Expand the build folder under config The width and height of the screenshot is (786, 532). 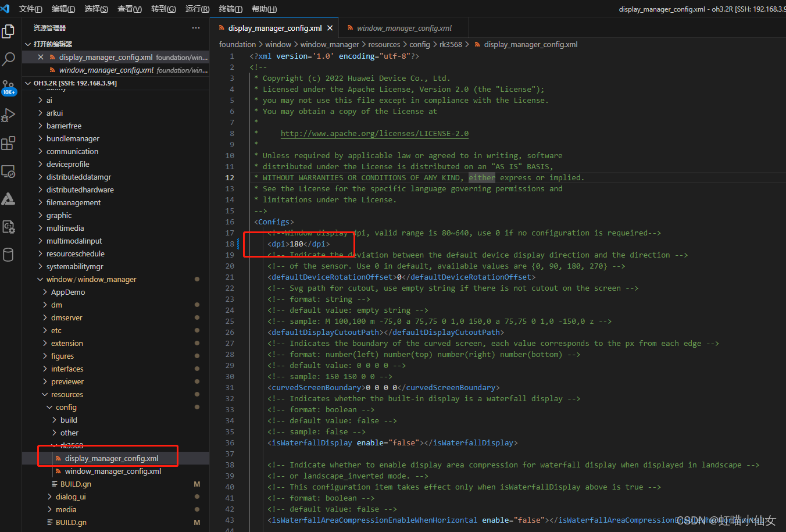point(69,420)
